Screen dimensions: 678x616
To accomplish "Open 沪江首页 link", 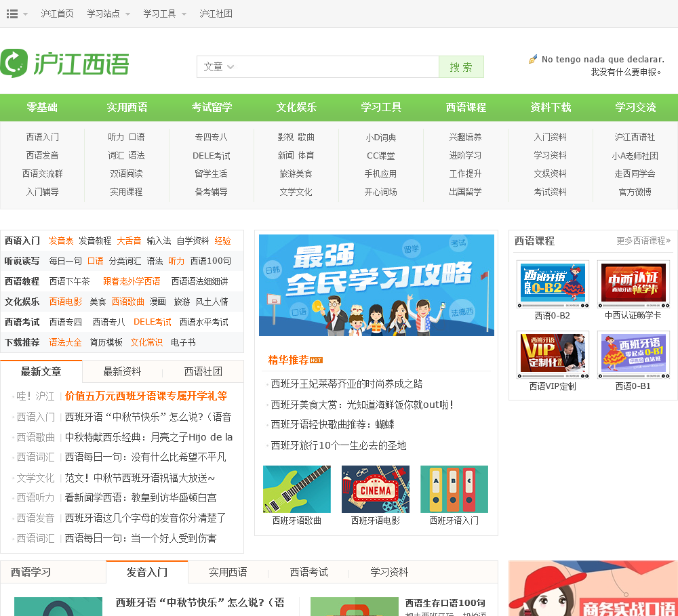I will [58, 14].
